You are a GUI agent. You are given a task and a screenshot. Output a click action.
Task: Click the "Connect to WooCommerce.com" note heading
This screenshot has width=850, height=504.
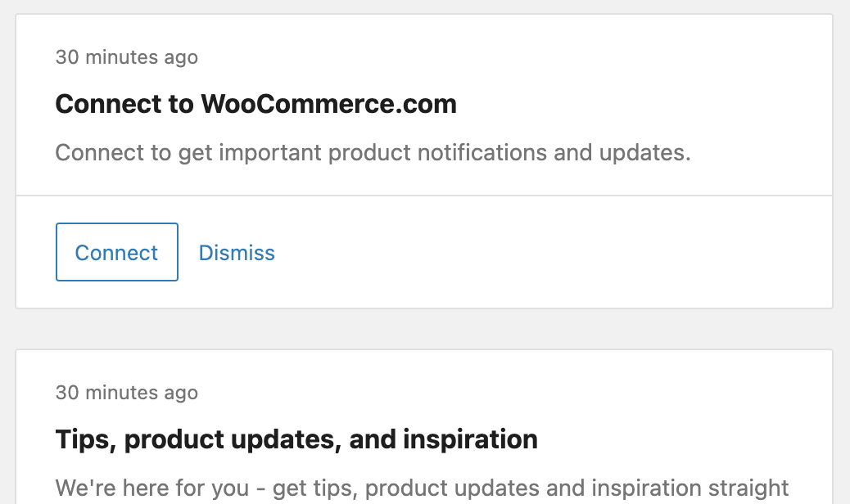click(x=255, y=104)
